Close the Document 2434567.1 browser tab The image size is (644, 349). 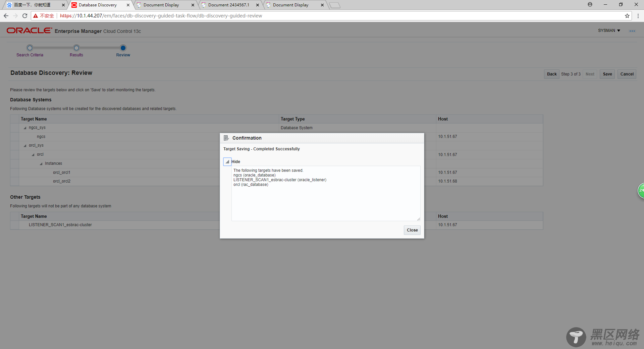(257, 5)
